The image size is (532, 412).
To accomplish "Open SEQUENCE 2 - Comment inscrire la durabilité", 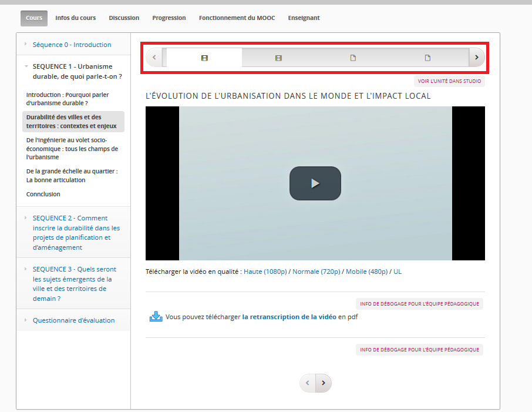I will pyautogui.click(x=76, y=233).
